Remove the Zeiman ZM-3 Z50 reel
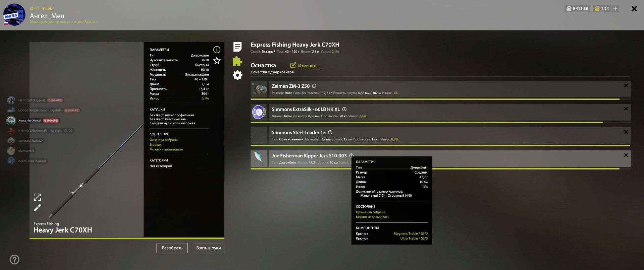644x270 pixels. (x=626, y=85)
